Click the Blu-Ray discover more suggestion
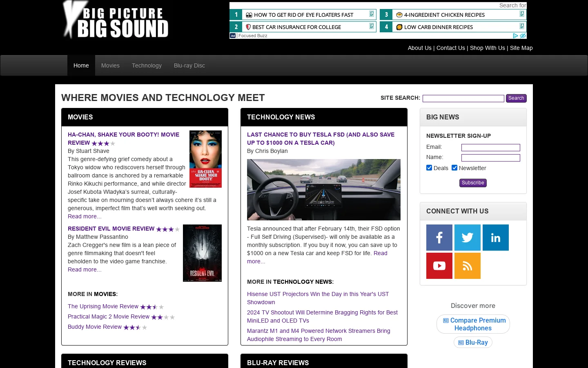Image resolution: width=588 pixels, height=368 pixels. click(473, 342)
